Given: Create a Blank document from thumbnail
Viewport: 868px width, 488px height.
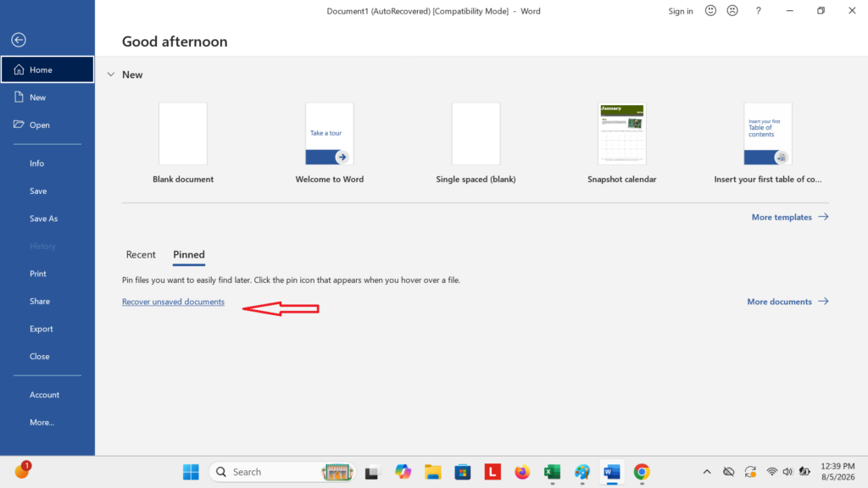Looking at the screenshot, I should (183, 134).
